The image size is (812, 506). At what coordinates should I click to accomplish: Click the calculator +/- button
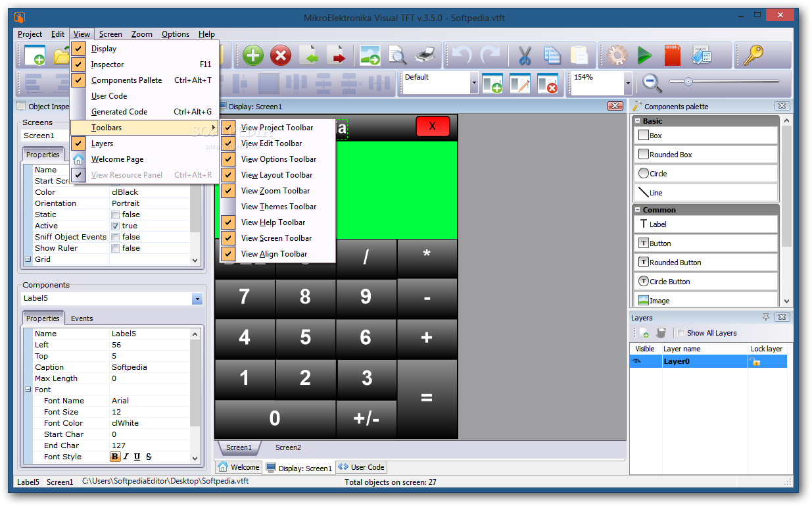point(366,418)
